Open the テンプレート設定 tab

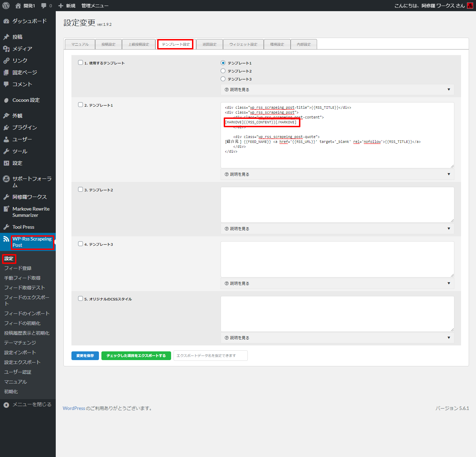click(x=176, y=44)
